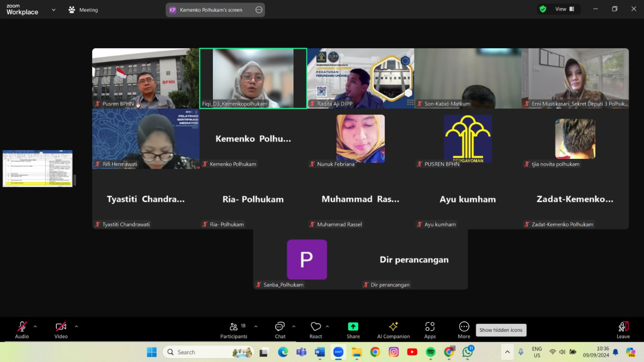The height and width of the screenshot is (362, 644).
Task: Open YouTube from taskbar
Action: (x=412, y=352)
